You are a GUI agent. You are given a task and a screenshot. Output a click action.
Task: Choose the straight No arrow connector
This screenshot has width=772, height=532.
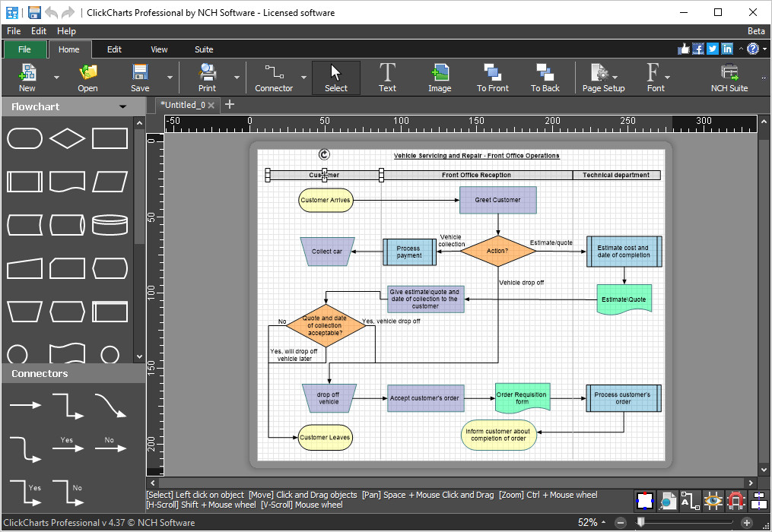click(x=110, y=445)
